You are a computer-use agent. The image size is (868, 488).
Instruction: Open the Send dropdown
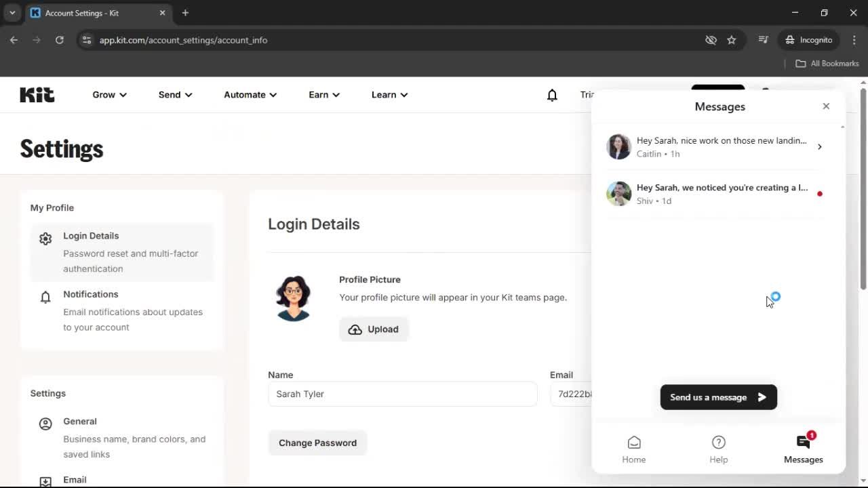pos(174,95)
